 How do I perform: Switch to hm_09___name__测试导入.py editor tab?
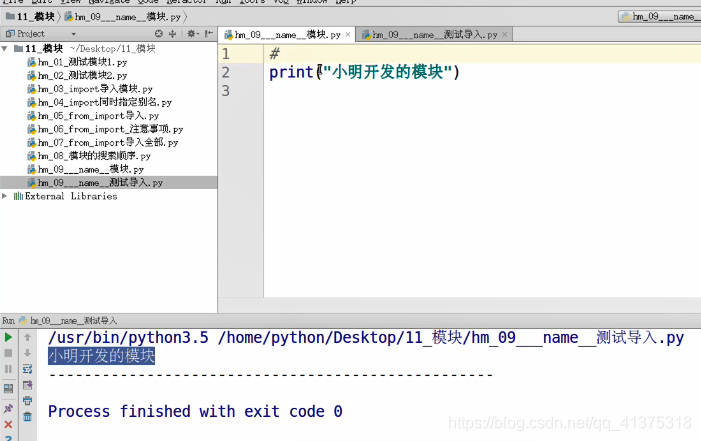pyautogui.click(x=434, y=34)
